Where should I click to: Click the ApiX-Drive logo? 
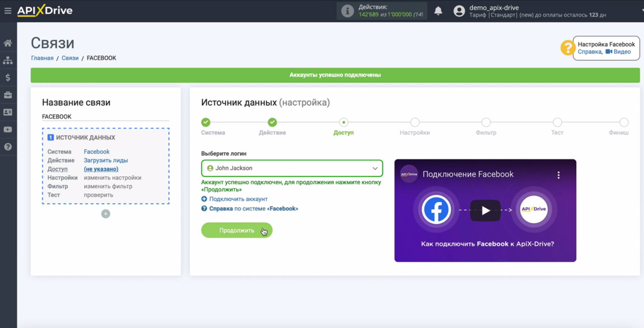point(45,10)
